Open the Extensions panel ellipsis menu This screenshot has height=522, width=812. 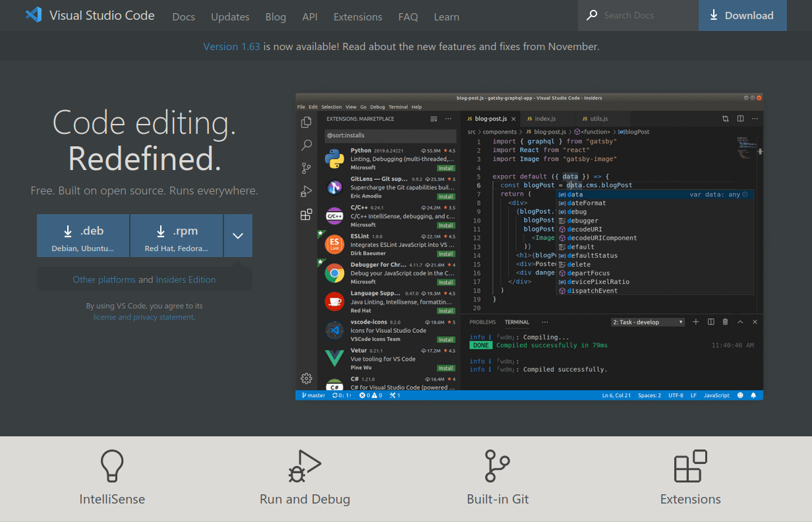448,119
